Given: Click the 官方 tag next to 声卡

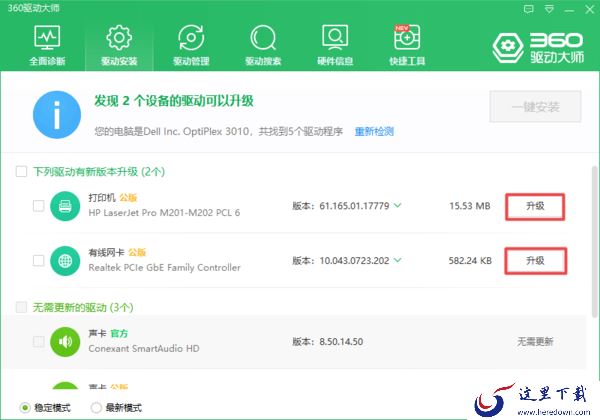Looking at the screenshot, I should (x=119, y=334).
